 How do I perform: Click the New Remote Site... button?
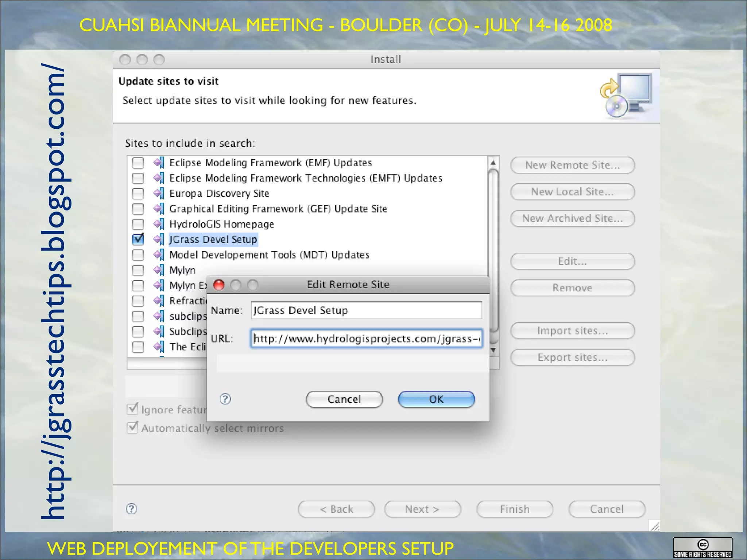point(572,165)
